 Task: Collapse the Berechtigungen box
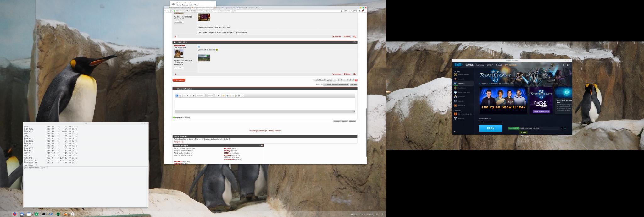262,145
